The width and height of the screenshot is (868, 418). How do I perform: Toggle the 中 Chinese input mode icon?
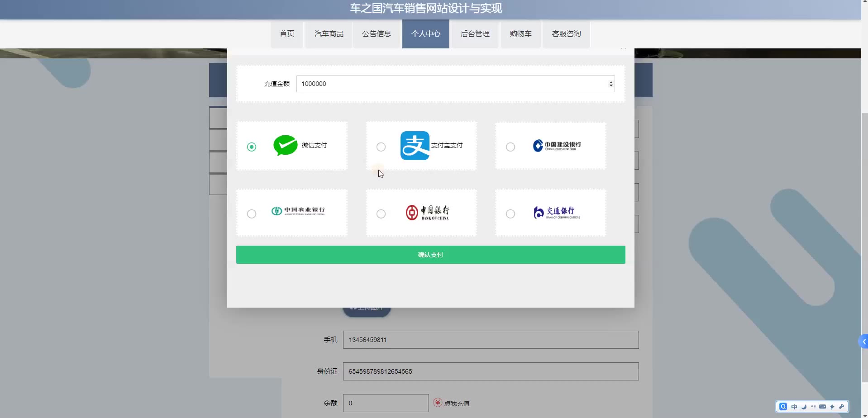tap(794, 406)
